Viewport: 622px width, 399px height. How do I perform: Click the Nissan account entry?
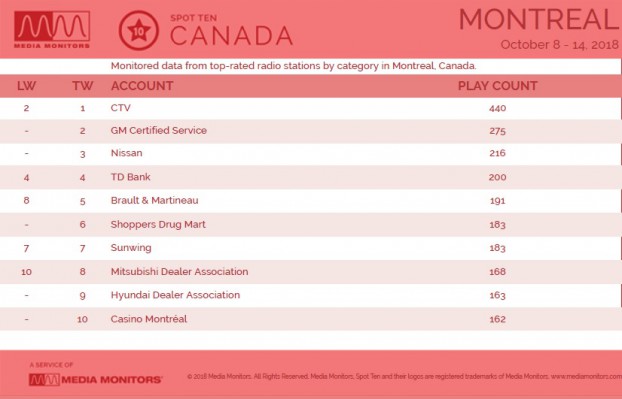point(126,153)
